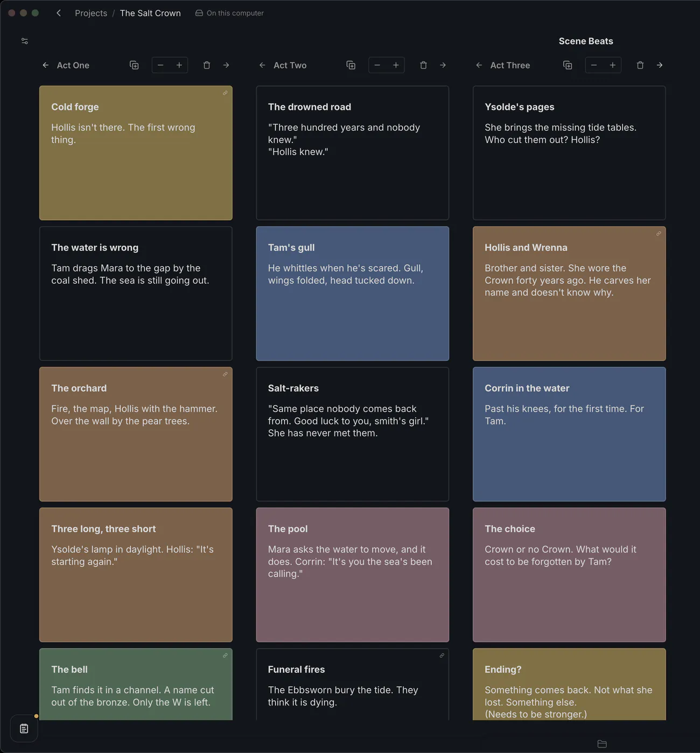The width and height of the screenshot is (700, 753).
Task: Click the plus button for Act Three
Action: pyautogui.click(x=613, y=65)
